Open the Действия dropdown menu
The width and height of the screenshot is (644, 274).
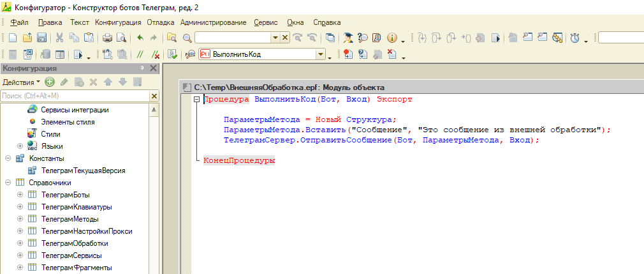(x=21, y=82)
